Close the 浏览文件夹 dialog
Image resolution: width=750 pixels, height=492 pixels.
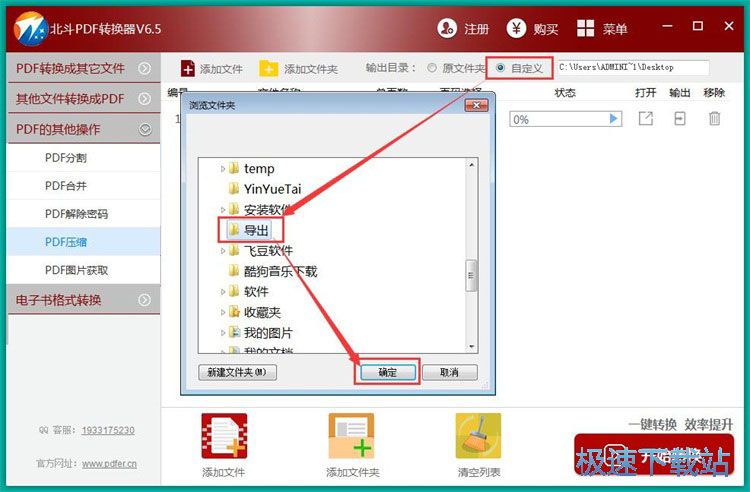476,105
